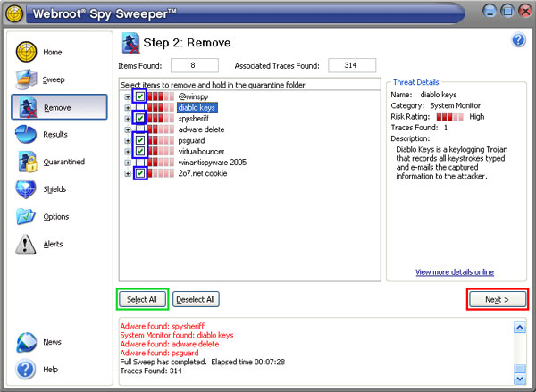
Task: Uncheck the spysheriff checkbox
Action: tap(140, 118)
